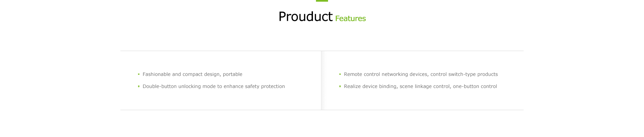Click the horizontal line above the feature list
644x137 pixels.
(322, 51)
